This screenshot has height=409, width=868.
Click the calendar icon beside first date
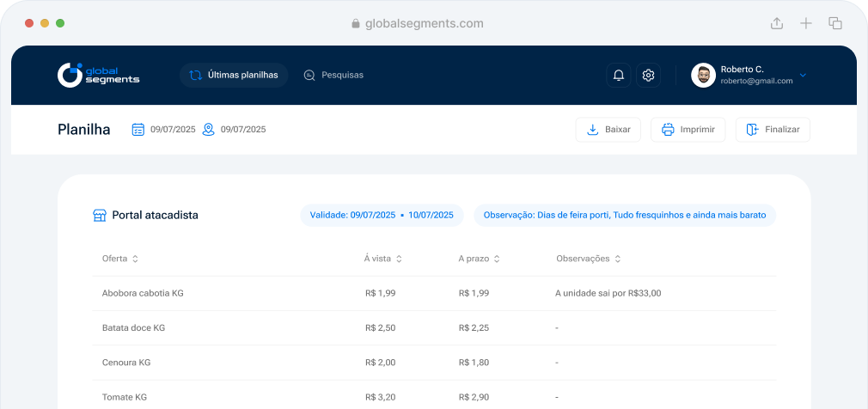pyautogui.click(x=138, y=130)
